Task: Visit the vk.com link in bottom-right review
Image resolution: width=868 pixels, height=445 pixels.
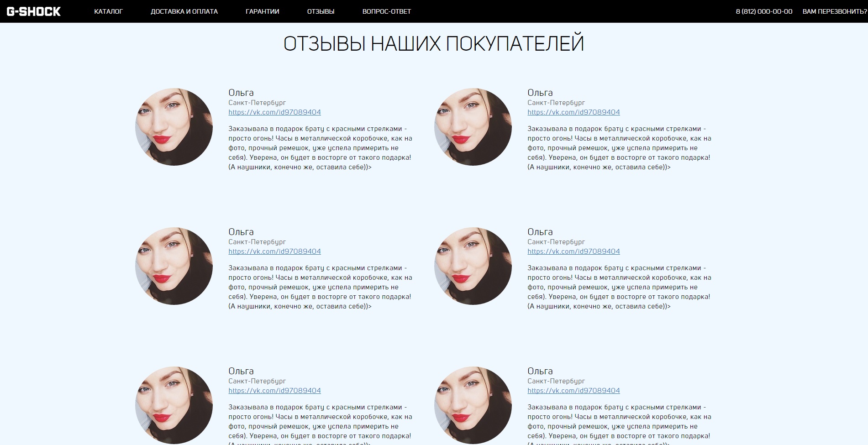Action: coord(573,391)
